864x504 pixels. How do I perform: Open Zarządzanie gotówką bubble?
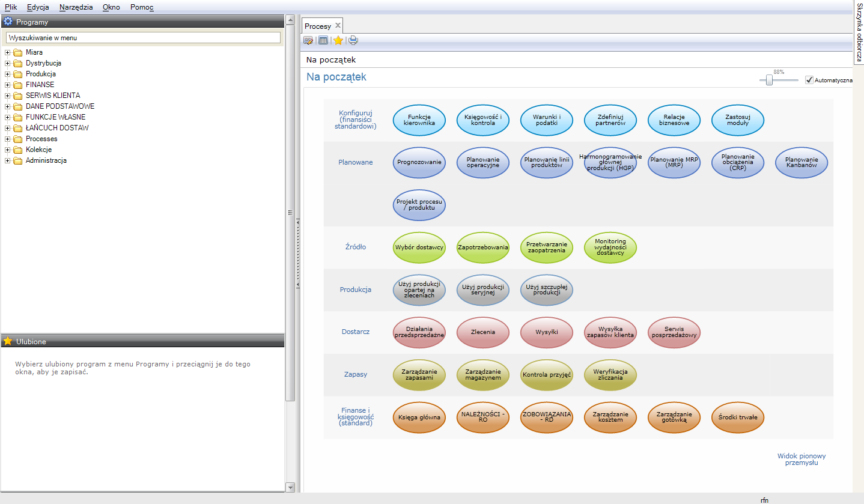tap(674, 417)
